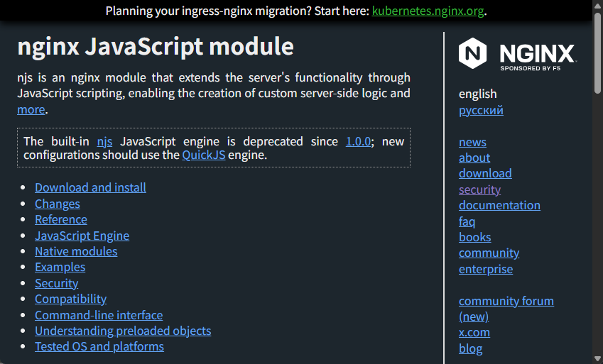The height and width of the screenshot is (364, 603).
Task: Go to the Compatibility page
Action: 71,299
